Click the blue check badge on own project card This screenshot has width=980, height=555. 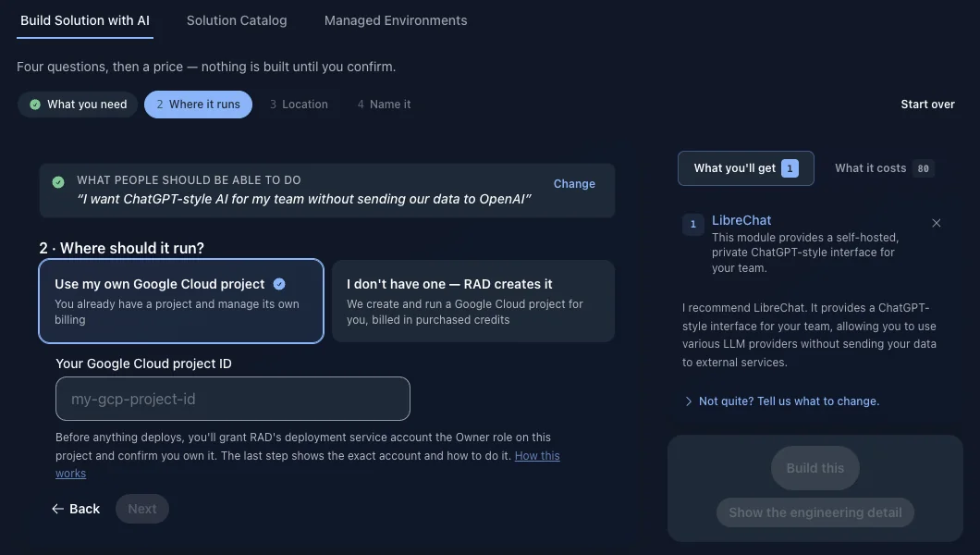[279, 284]
